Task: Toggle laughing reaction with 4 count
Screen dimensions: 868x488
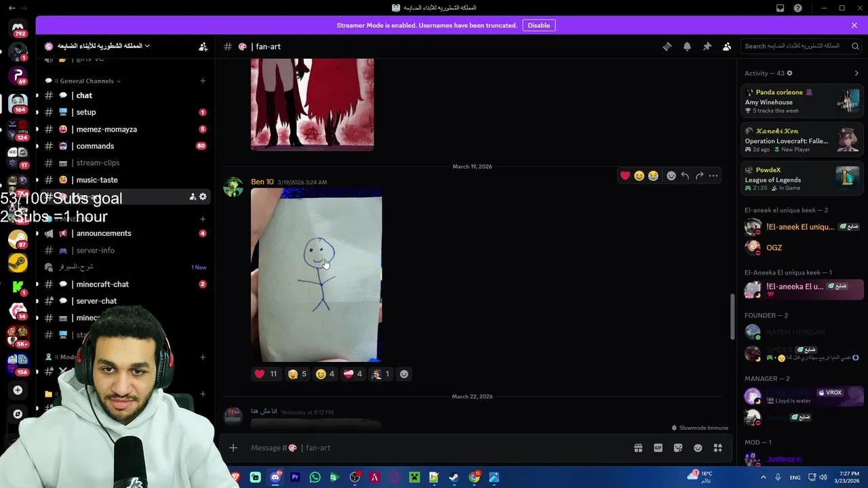Action: pyautogui.click(x=325, y=374)
